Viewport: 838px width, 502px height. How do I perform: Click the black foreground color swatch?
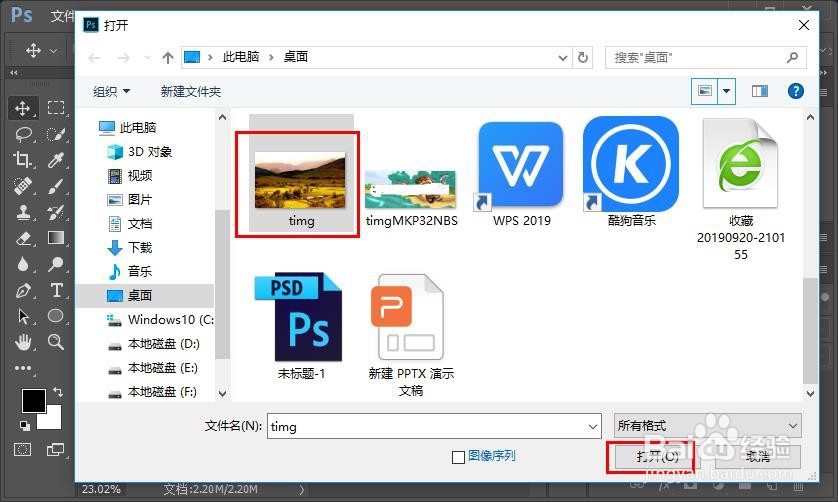(33, 400)
